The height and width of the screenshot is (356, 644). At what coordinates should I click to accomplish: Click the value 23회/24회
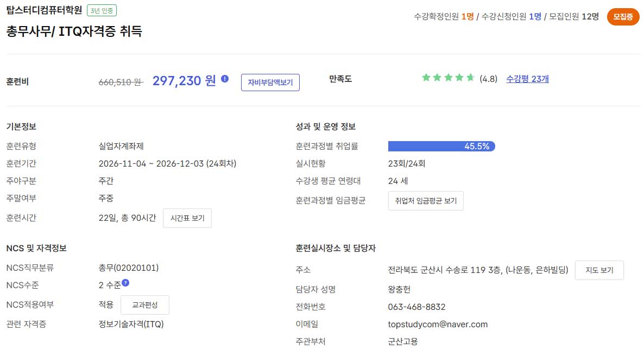[x=407, y=163]
